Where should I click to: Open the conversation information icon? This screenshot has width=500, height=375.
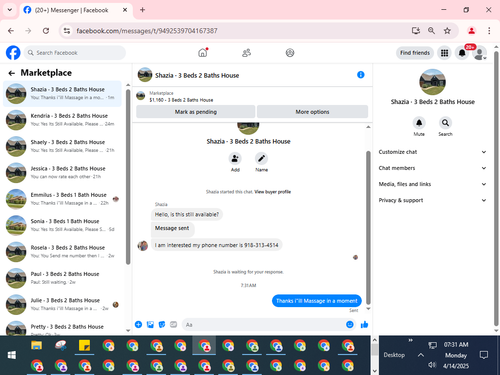361,75
